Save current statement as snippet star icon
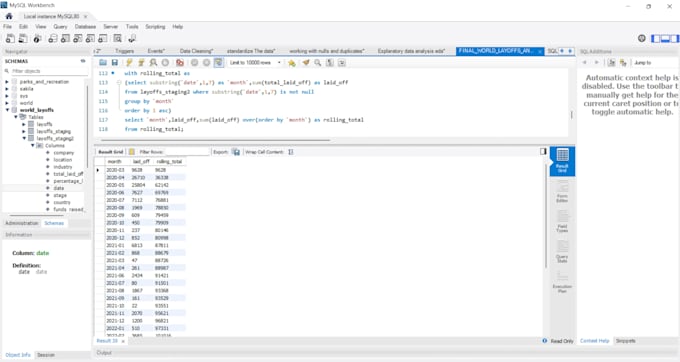 tap(292, 63)
